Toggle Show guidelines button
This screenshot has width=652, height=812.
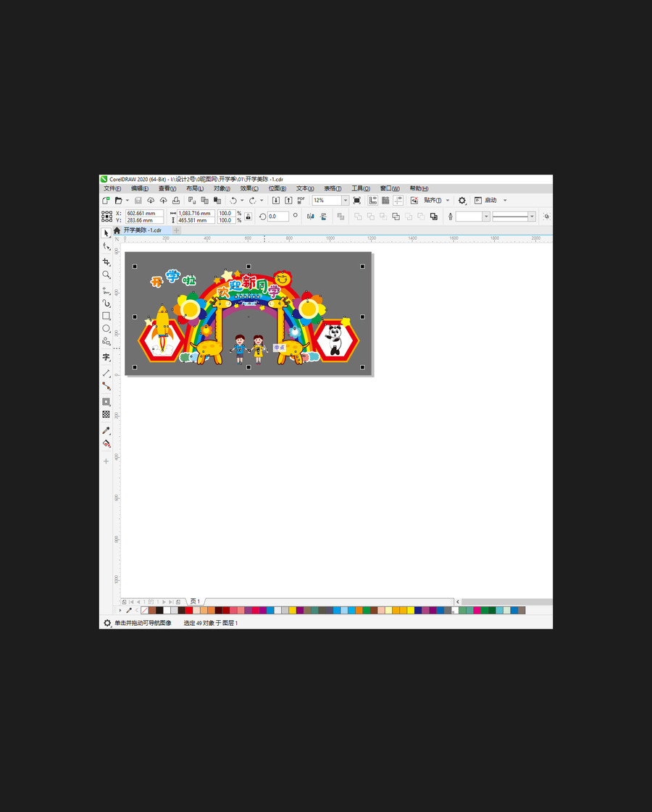tap(398, 201)
